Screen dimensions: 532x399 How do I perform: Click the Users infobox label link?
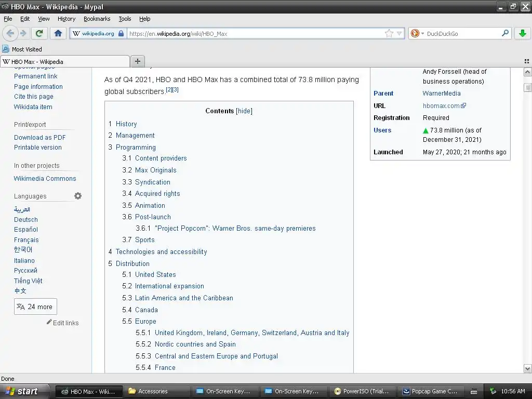tap(382, 130)
